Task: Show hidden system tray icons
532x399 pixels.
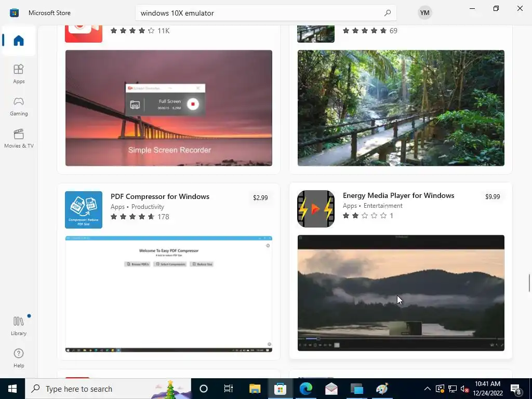Action: (x=428, y=389)
